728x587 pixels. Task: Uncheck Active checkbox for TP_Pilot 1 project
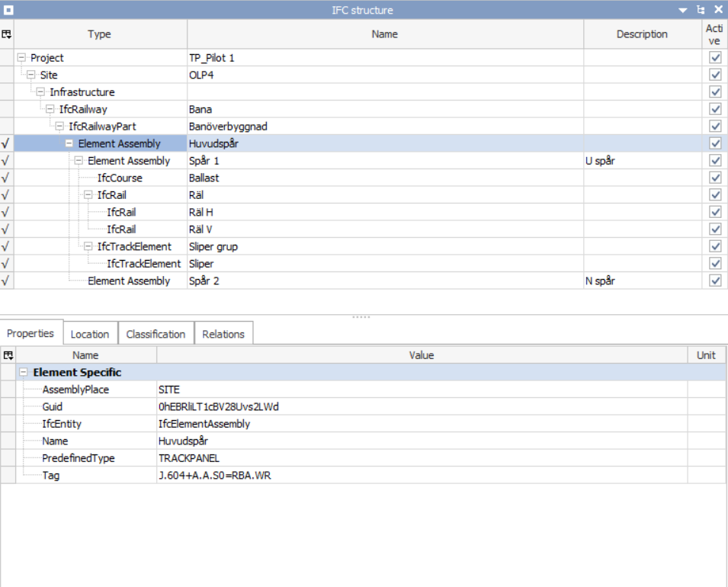[x=715, y=58]
